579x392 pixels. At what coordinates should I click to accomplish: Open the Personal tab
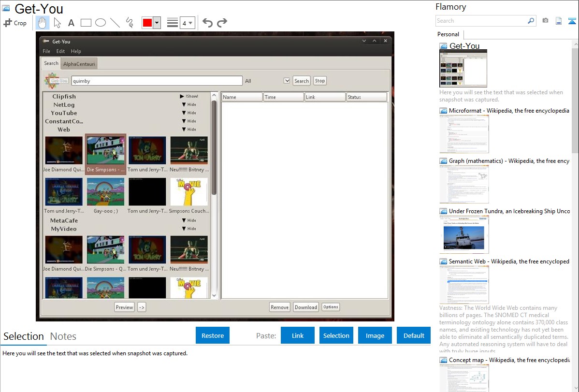448,34
